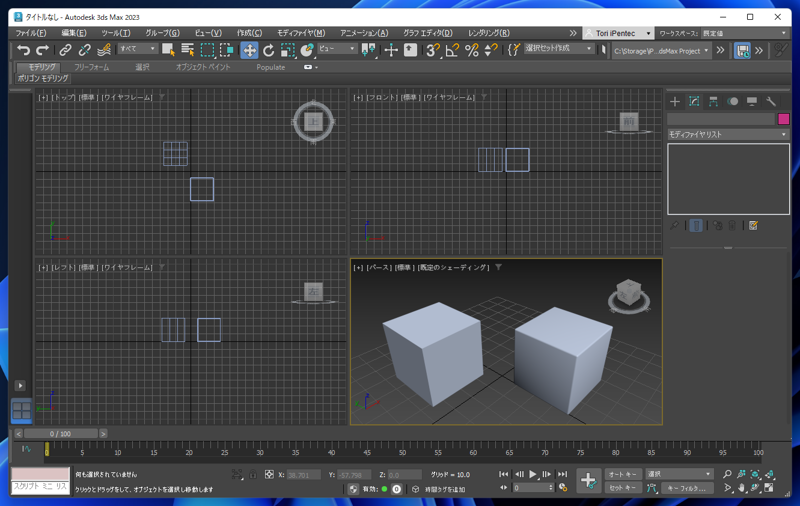Toggle the 3D Snaps button
The height and width of the screenshot is (506, 800).
click(433, 50)
